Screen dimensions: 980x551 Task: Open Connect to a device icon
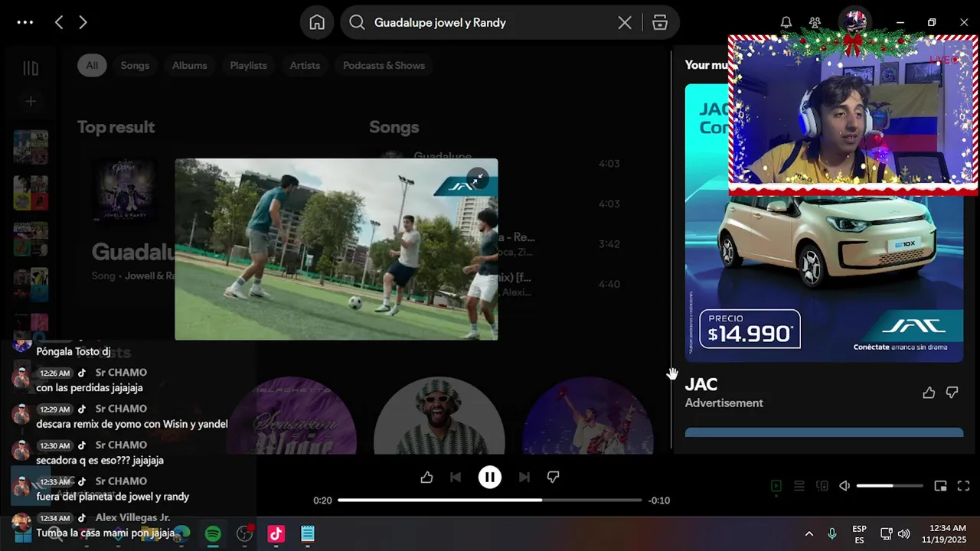click(x=822, y=486)
